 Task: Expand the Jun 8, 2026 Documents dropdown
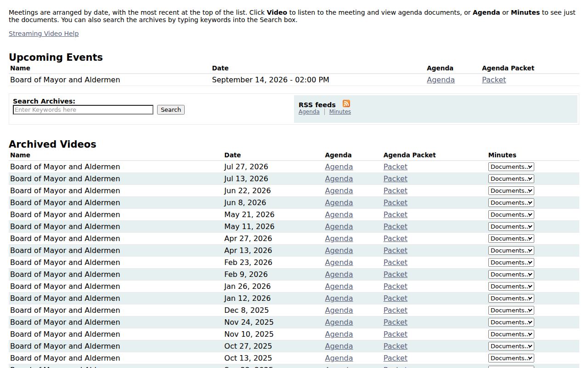click(511, 202)
